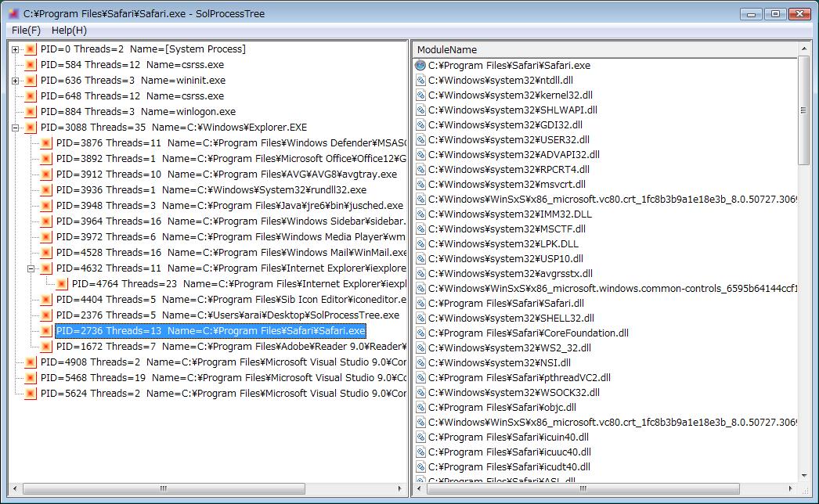Screen dimensions: 819x504
Task: Click the wininit.exe PID=636 process icon
Action: 31,81
